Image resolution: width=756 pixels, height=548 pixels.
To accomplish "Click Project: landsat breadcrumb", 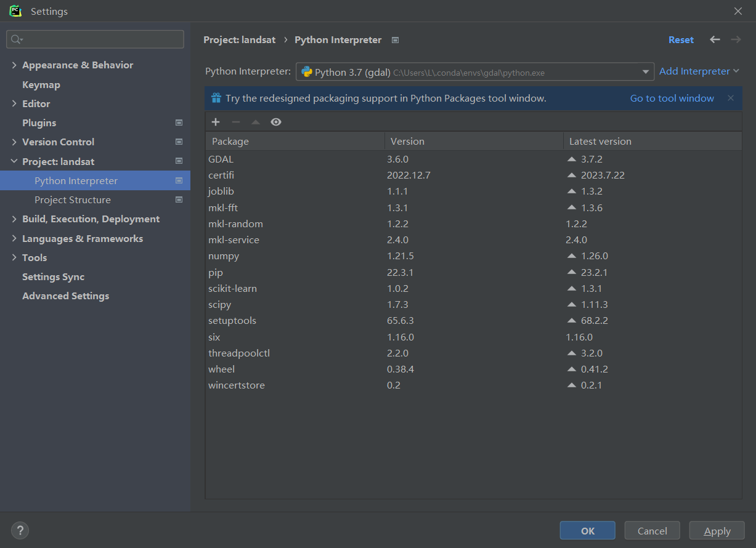I will (240, 39).
